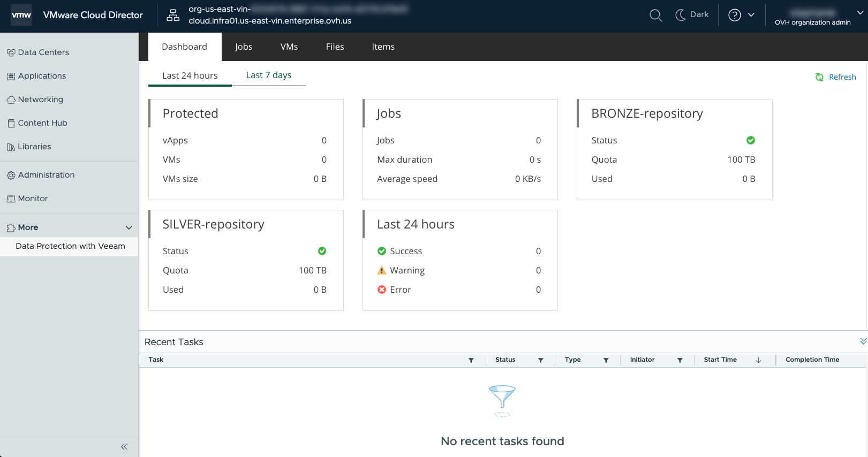Open the Initiator column filter
The height and width of the screenshot is (457, 868).
pos(680,360)
